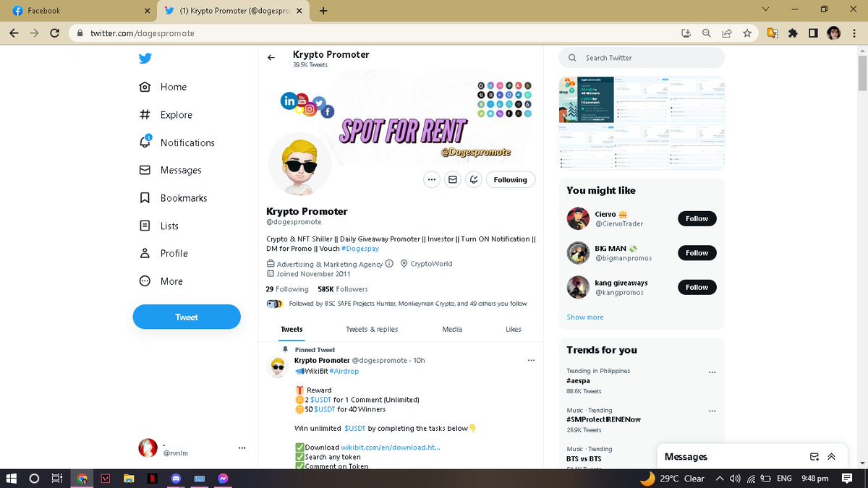Open options for #SMProtectIRENENow trend
This screenshot has height=488, width=868.
point(712,411)
